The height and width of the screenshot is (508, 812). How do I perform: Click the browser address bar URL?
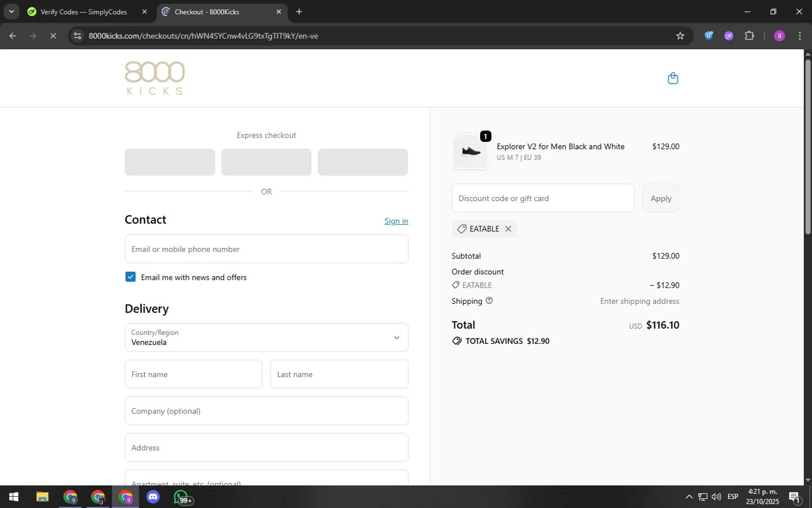pyautogui.click(x=204, y=36)
